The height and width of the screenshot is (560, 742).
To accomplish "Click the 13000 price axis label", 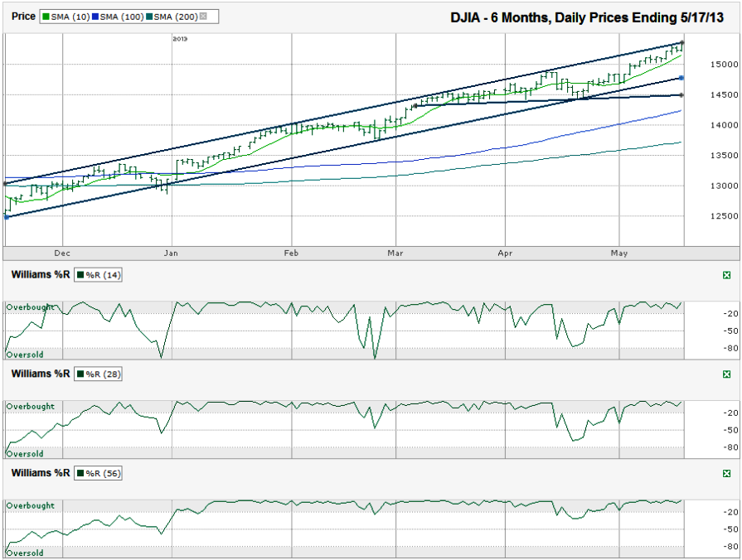I will click(724, 186).
